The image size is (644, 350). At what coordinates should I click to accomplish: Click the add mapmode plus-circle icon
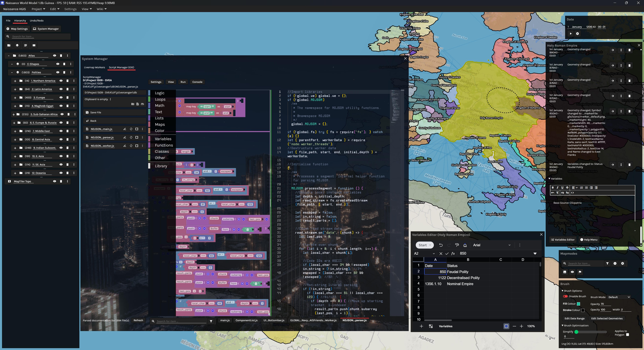[615, 263]
